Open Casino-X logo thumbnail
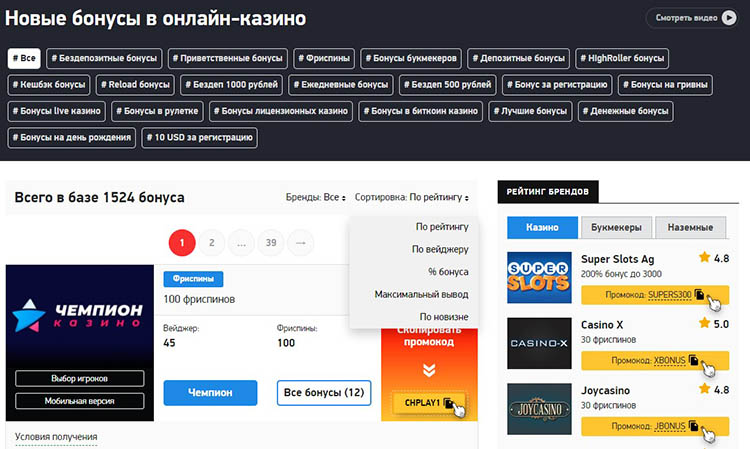This screenshot has width=750, height=449. (539, 343)
